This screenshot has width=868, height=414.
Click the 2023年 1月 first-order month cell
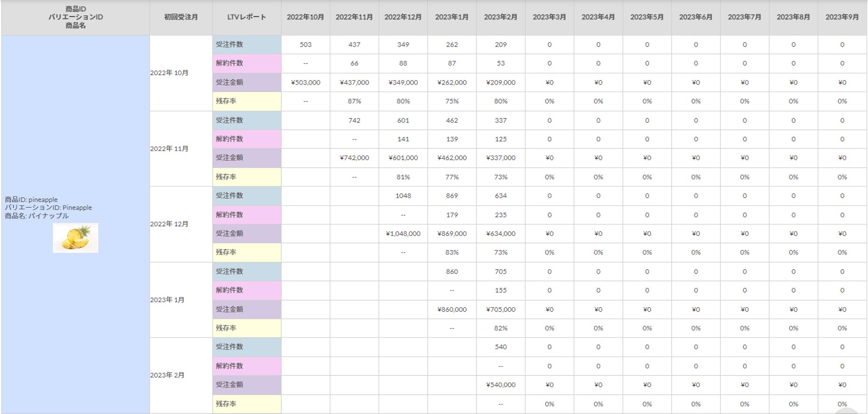pyautogui.click(x=181, y=300)
